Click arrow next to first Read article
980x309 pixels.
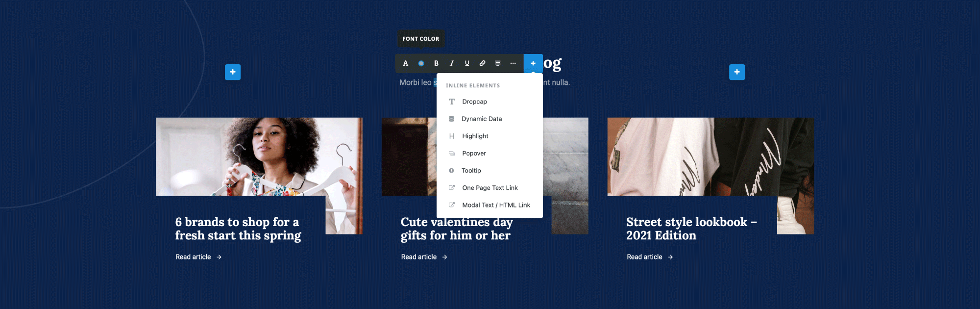[x=219, y=257]
